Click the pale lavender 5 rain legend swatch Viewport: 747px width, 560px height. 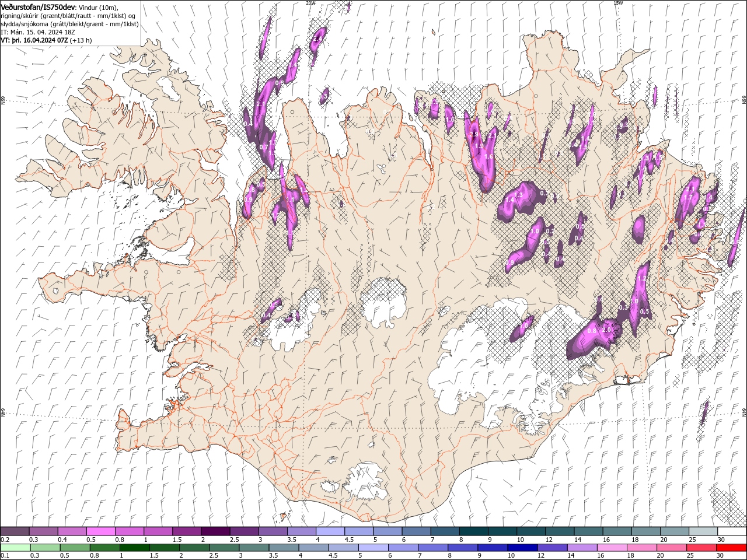(373, 548)
